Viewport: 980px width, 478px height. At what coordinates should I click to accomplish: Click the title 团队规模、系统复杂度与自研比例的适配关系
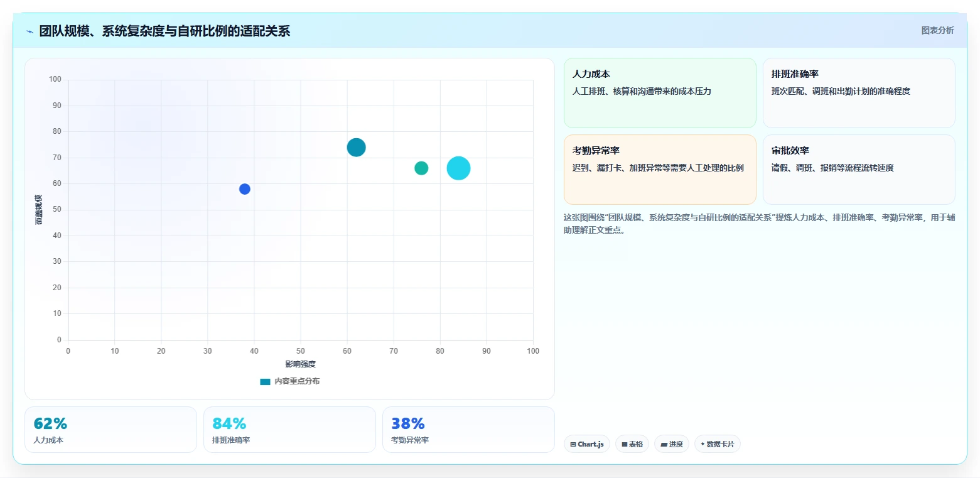pos(164,31)
